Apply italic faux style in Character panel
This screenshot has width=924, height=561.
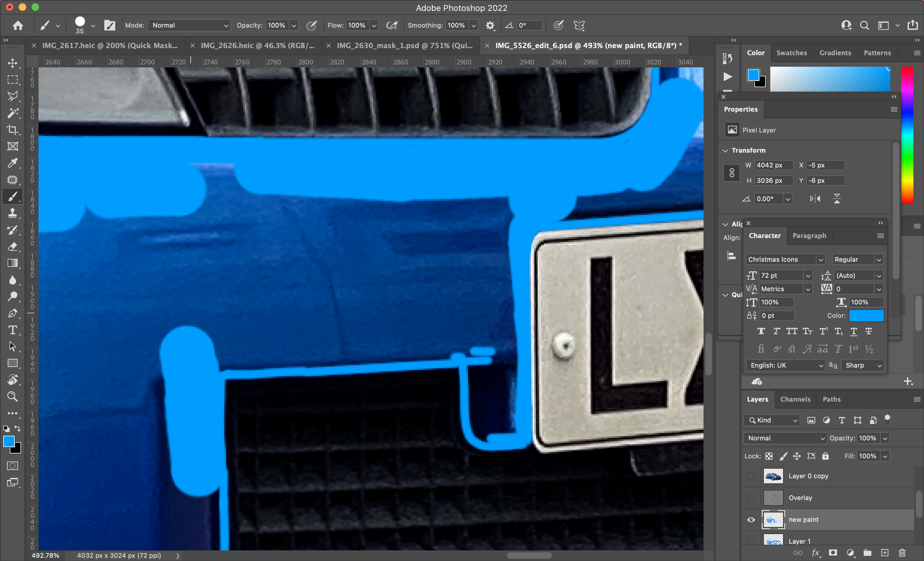coord(776,331)
